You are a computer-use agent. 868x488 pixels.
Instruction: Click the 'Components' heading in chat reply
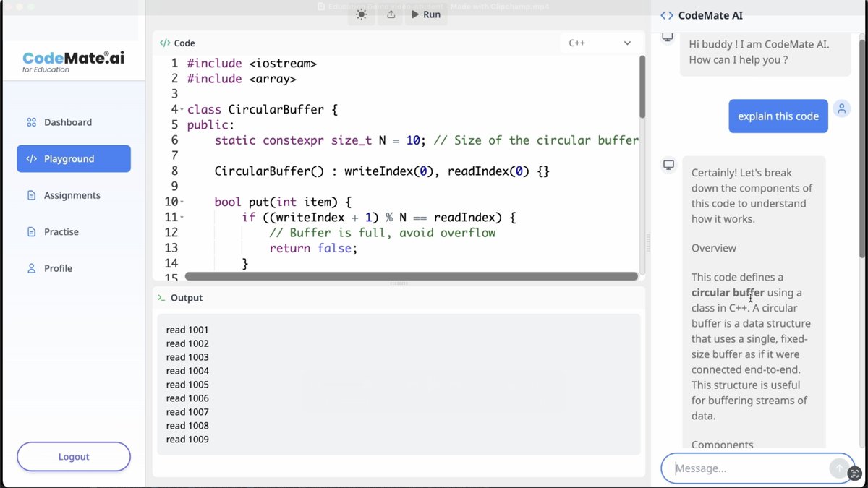tap(723, 445)
